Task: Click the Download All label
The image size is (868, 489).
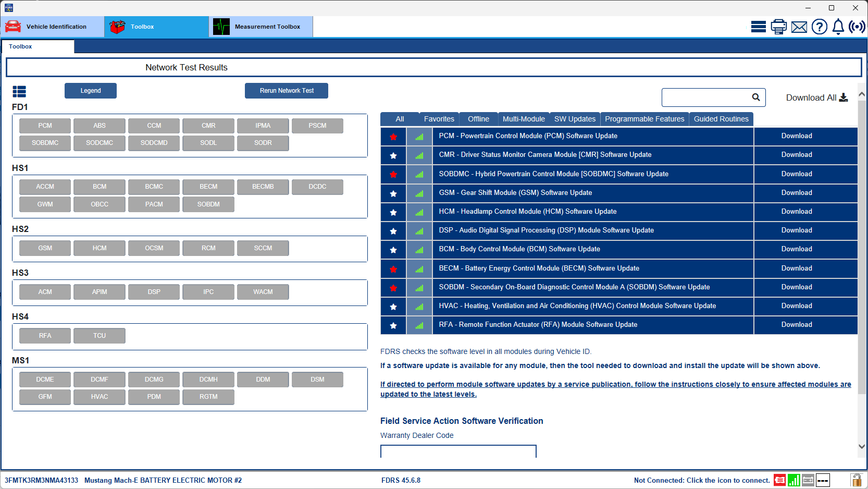Action: 811,97
